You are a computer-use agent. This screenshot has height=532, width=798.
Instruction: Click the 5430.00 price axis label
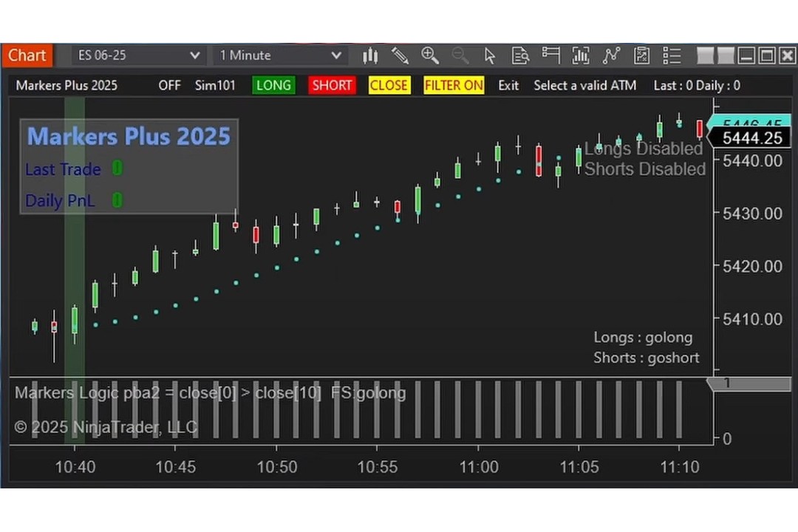coord(752,214)
